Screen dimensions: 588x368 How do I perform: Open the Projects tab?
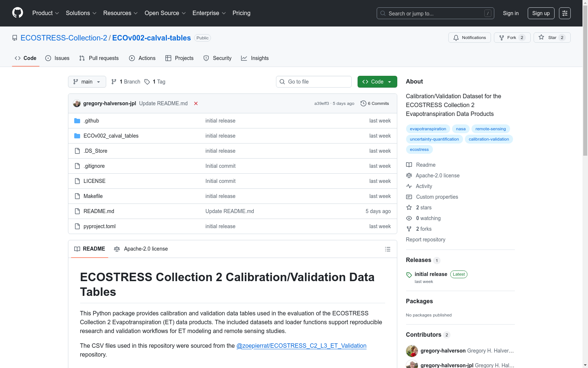click(179, 58)
